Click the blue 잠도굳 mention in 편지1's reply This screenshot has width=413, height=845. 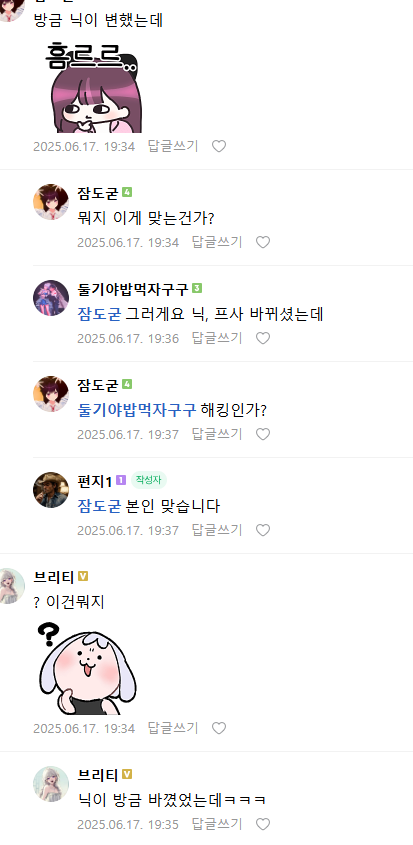coord(99,506)
